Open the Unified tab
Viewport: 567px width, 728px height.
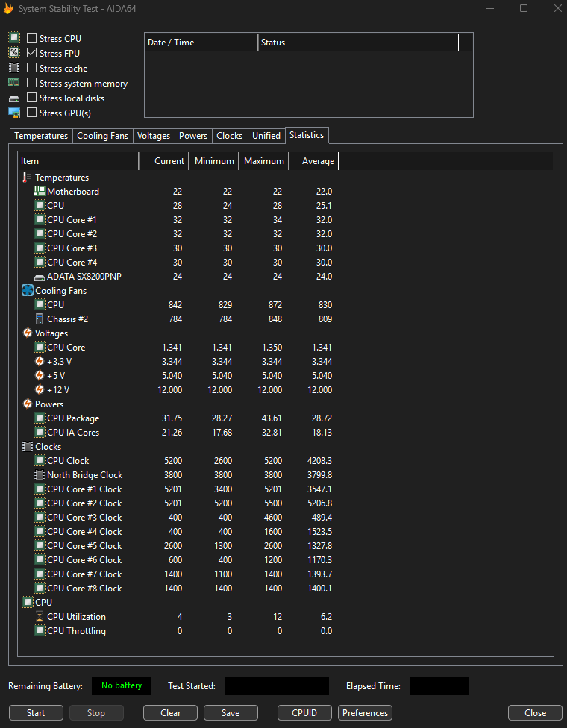coord(266,136)
